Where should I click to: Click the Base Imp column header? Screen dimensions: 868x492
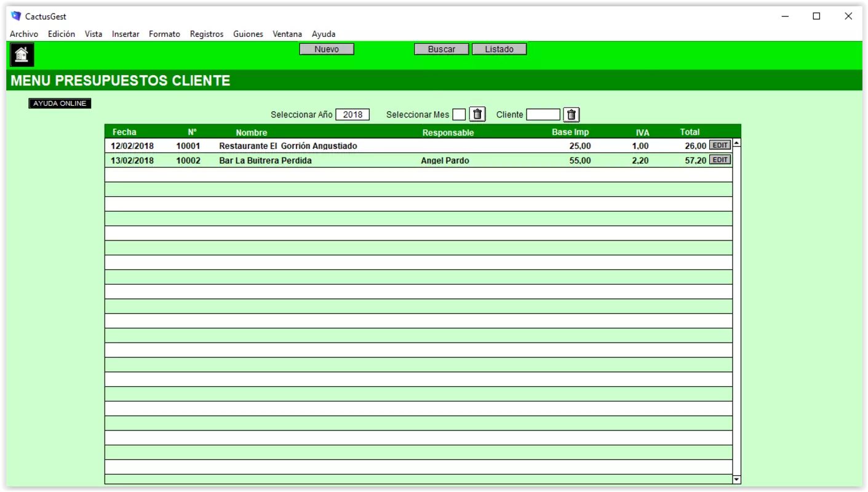[x=570, y=132]
